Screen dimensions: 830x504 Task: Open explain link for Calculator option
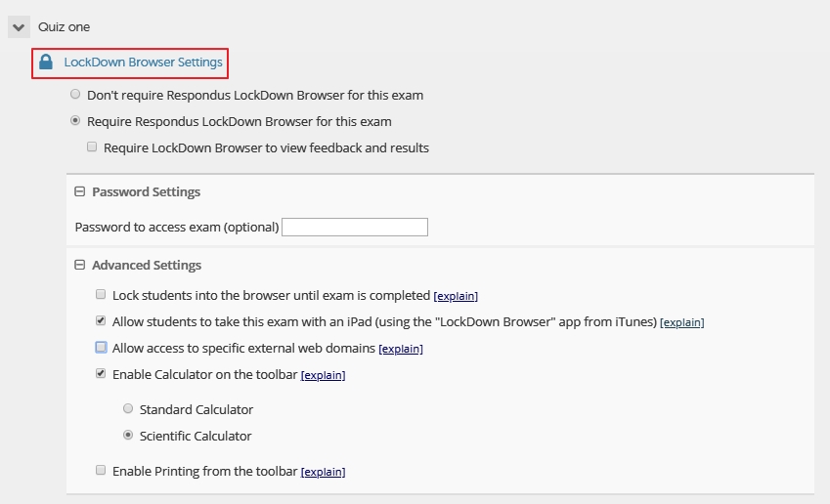323,375
